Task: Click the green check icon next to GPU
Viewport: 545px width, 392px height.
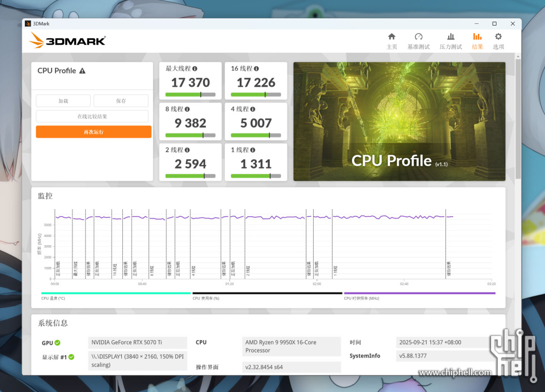Action: (x=57, y=343)
